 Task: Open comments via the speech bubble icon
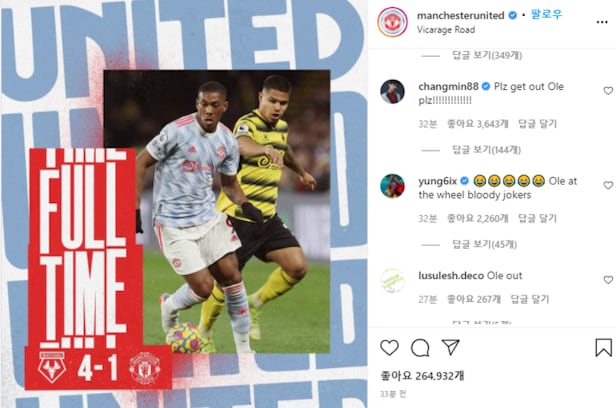click(420, 348)
